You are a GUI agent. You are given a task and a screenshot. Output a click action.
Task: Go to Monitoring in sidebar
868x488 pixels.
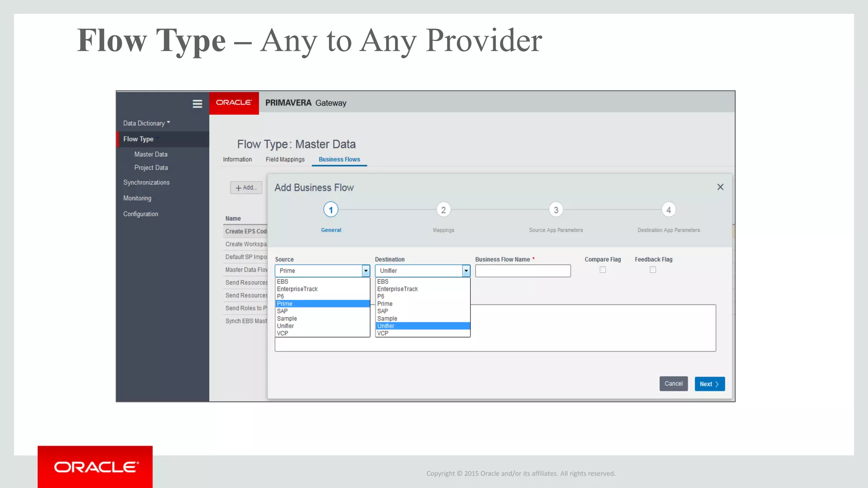point(137,198)
